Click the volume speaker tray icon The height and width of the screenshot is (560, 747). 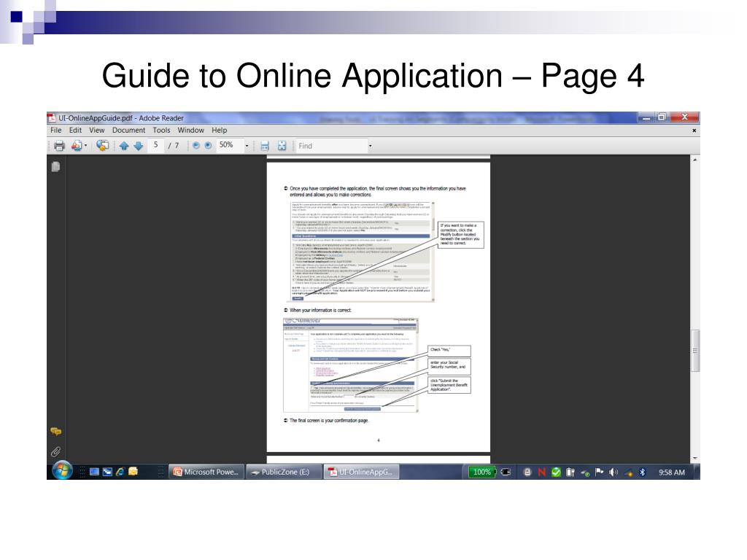614,472
